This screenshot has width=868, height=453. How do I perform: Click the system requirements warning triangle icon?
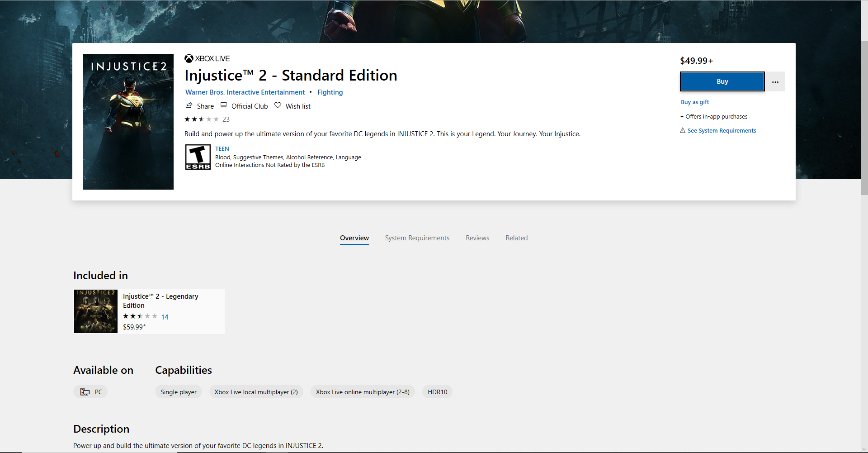click(683, 130)
